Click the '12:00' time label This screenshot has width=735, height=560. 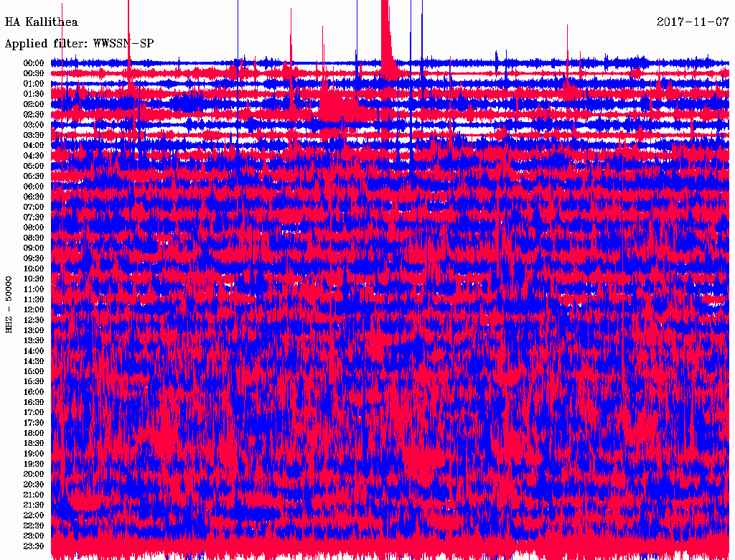click(x=34, y=309)
